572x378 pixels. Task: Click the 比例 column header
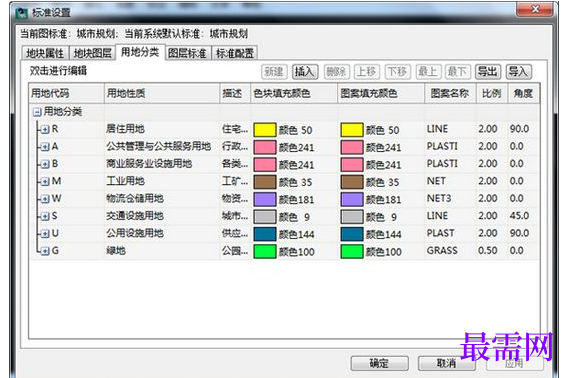click(x=492, y=93)
